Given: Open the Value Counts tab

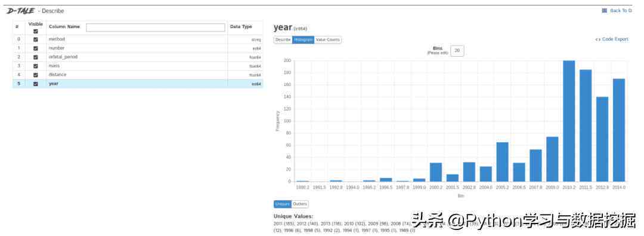Looking at the screenshot, I should coord(327,40).
